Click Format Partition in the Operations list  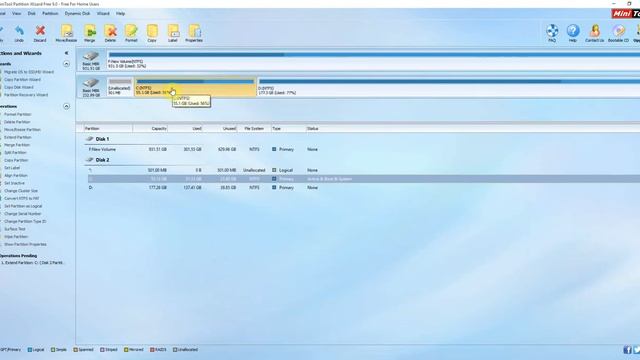(18, 115)
